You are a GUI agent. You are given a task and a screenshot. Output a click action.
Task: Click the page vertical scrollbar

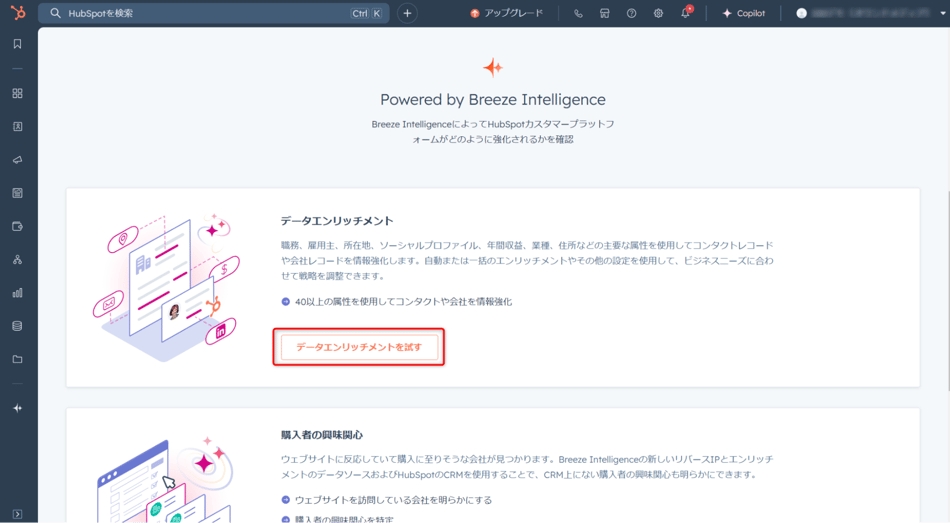947,291
